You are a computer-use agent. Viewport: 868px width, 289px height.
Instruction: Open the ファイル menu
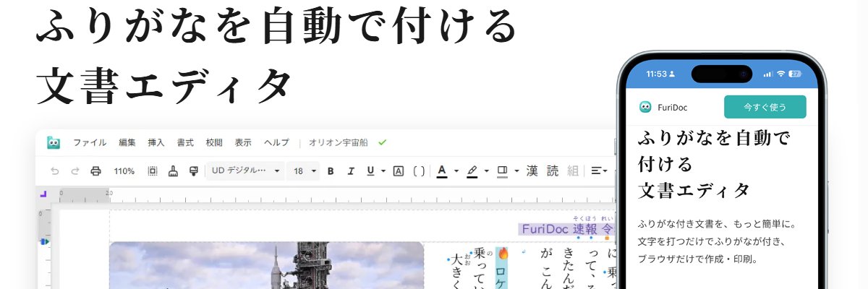click(90, 142)
